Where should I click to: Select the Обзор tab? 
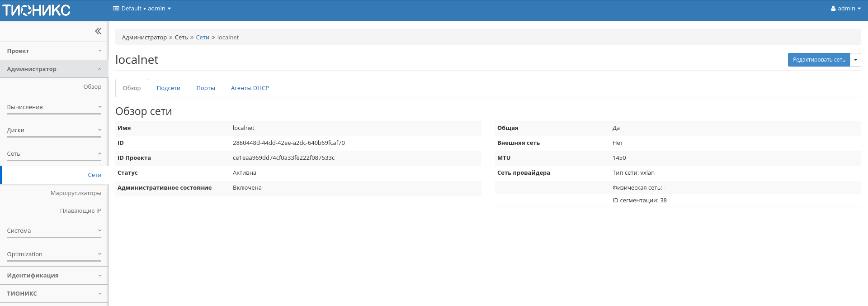(132, 88)
